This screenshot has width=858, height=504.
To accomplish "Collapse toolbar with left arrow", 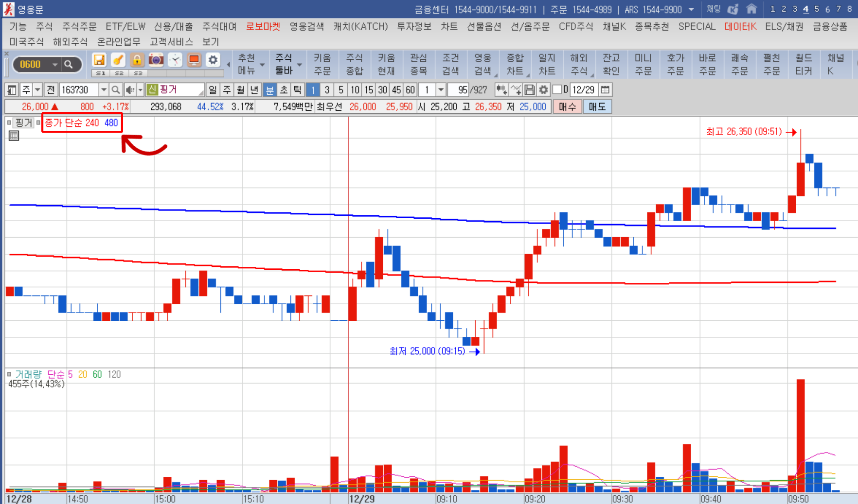I will pyautogui.click(x=229, y=65).
